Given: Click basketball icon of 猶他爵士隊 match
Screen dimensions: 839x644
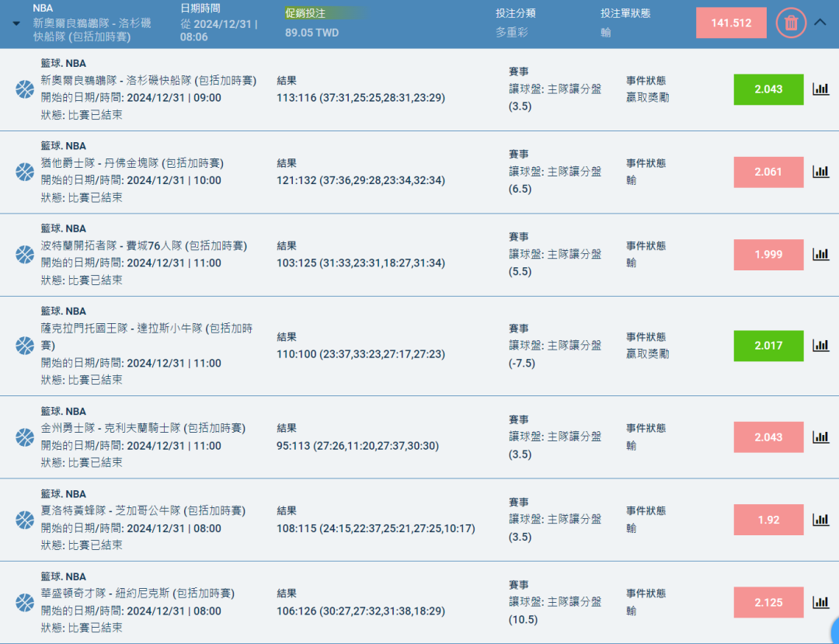Looking at the screenshot, I should (25, 172).
